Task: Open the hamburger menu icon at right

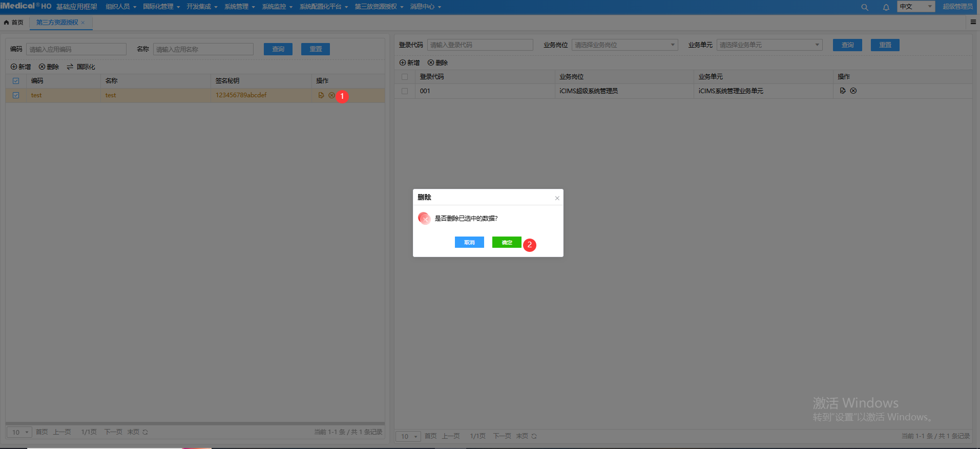Action: pos(973,22)
